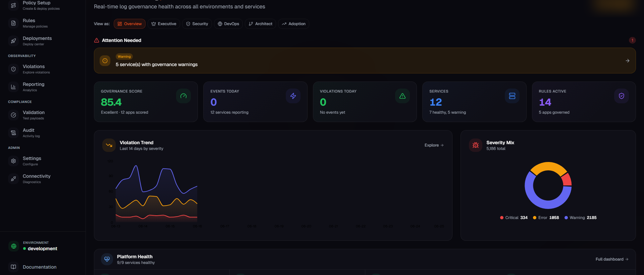Click the Rules document icon
The height and width of the screenshot is (275, 644).
tap(13, 23)
